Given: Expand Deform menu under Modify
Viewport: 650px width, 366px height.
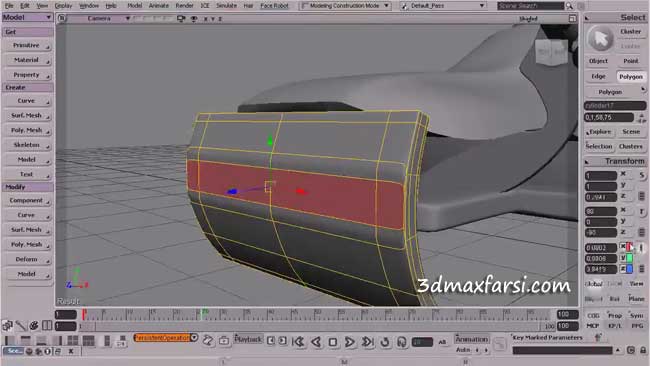Looking at the screenshot, I should 27,259.
